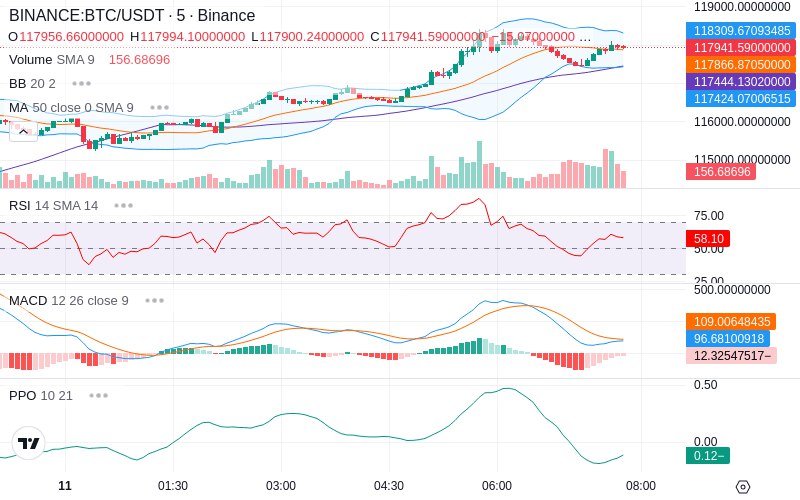The height and width of the screenshot is (500, 800).
Task: Click the PPO value label 0.12
Action: [708, 456]
